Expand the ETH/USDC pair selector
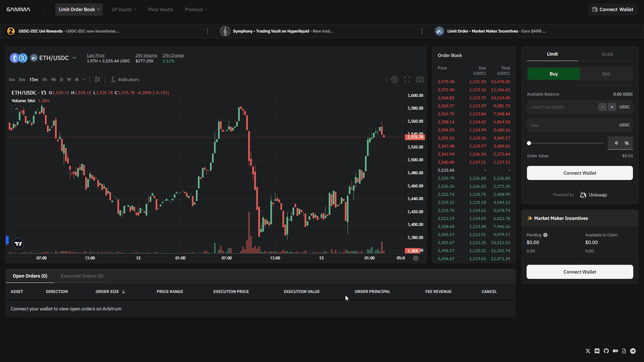The image size is (644, 362). coord(74,58)
